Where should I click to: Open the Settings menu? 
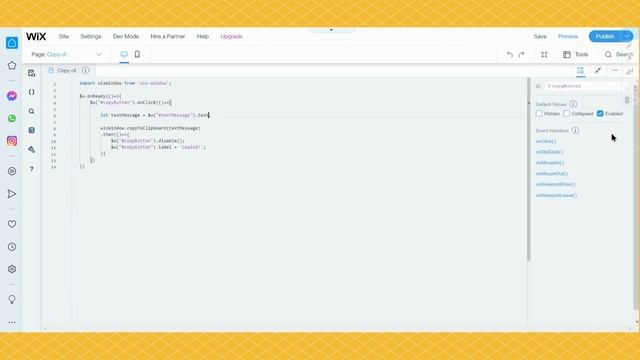91,36
